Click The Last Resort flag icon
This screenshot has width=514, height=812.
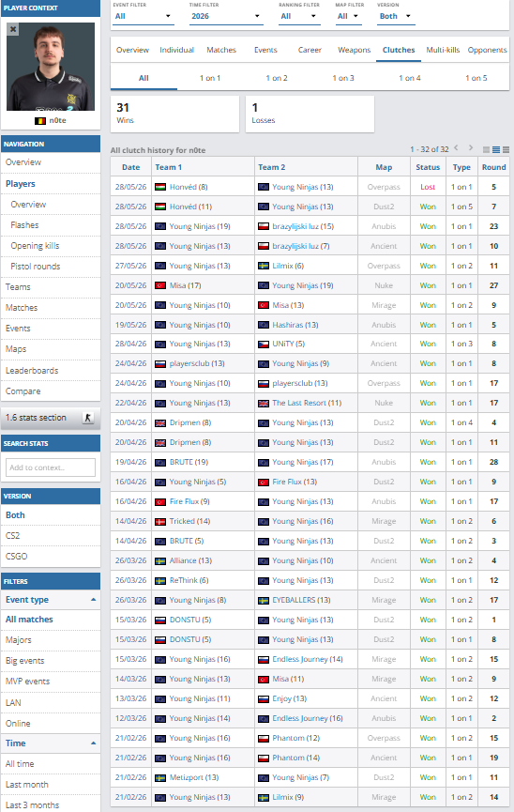point(264,403)
